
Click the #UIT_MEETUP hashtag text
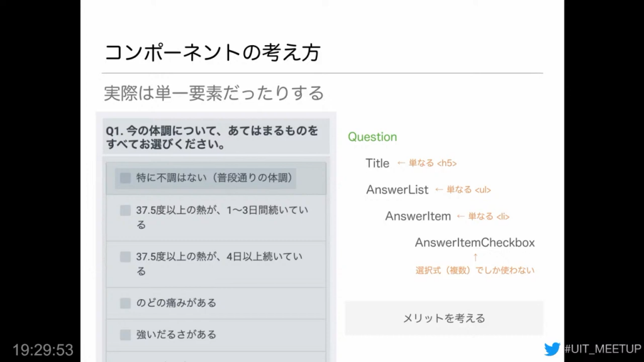coord(602,349)
